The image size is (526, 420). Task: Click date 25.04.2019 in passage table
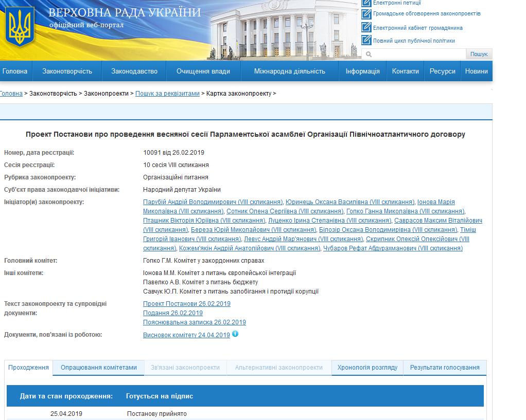coord(66,414)
